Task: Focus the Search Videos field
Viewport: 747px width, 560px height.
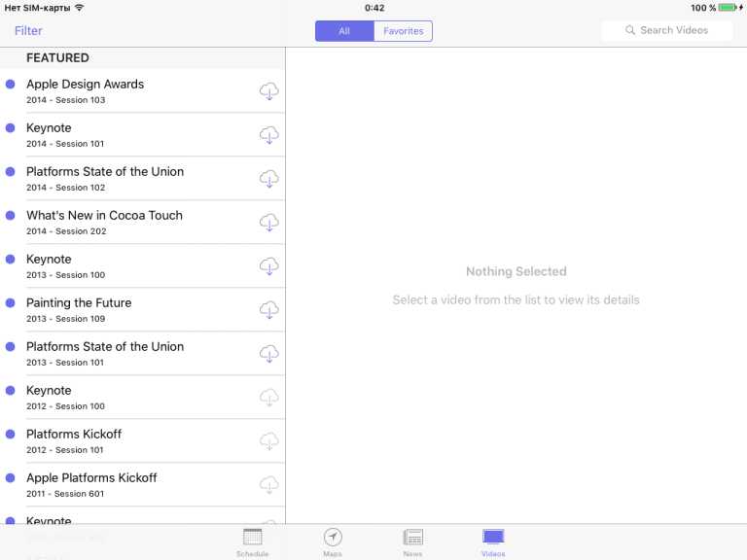Action: click(667, 30)
